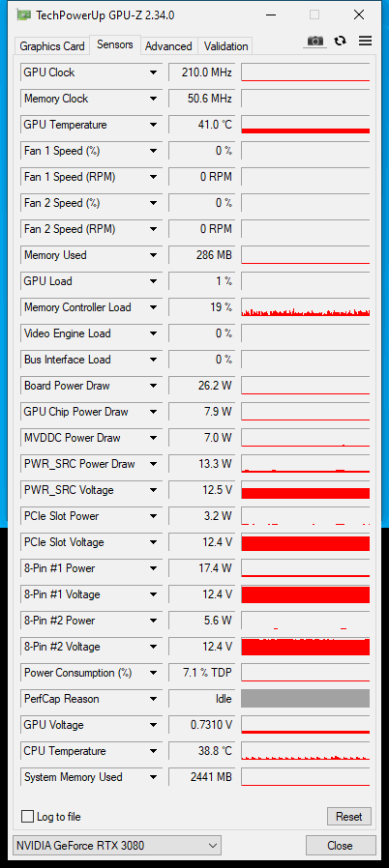The image size is (389, 868).
Task: Open the NVIDIA GeForce RTX 3080 selector
Action: (116, 846)
